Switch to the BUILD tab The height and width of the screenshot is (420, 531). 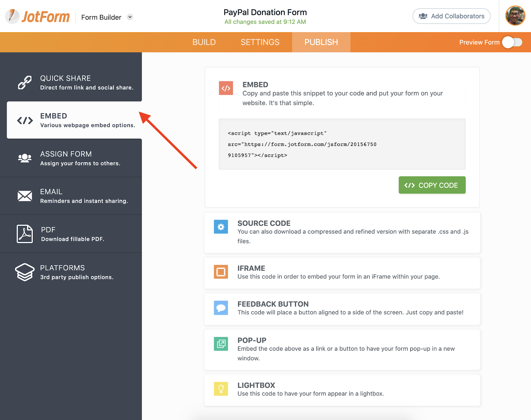pos(204,42)
